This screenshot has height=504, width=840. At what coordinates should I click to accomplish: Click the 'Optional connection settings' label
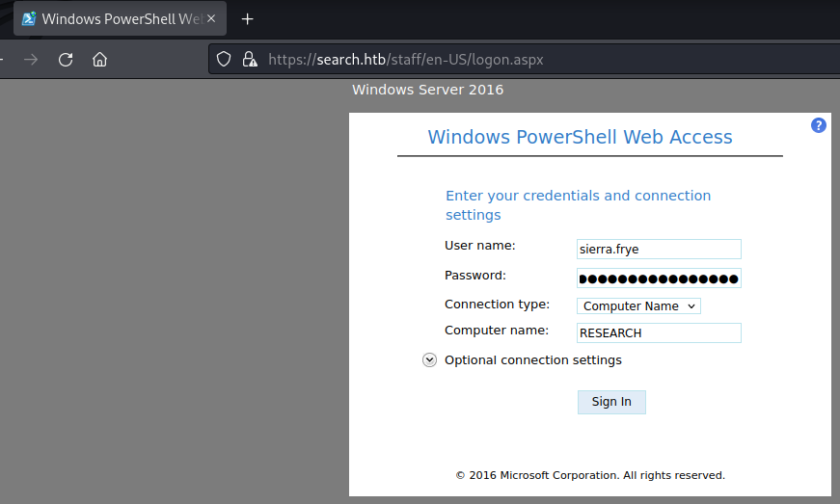[x=533, y=360]
